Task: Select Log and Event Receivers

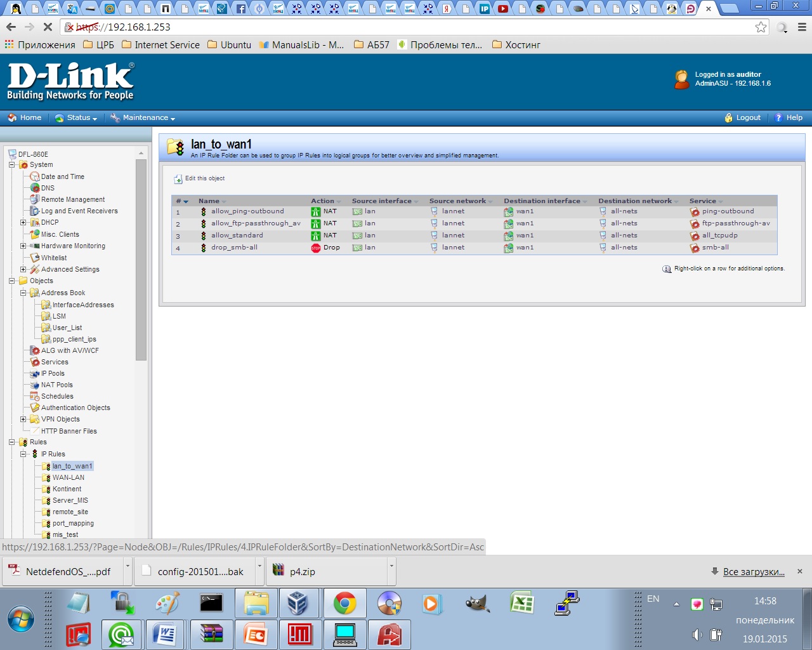Action: point(79,211)
